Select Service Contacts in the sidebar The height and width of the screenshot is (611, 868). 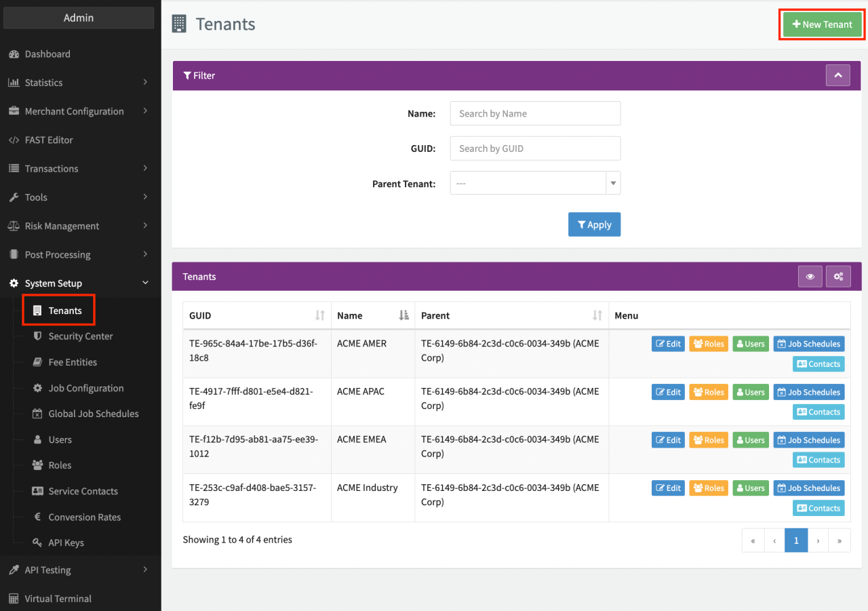83,492
